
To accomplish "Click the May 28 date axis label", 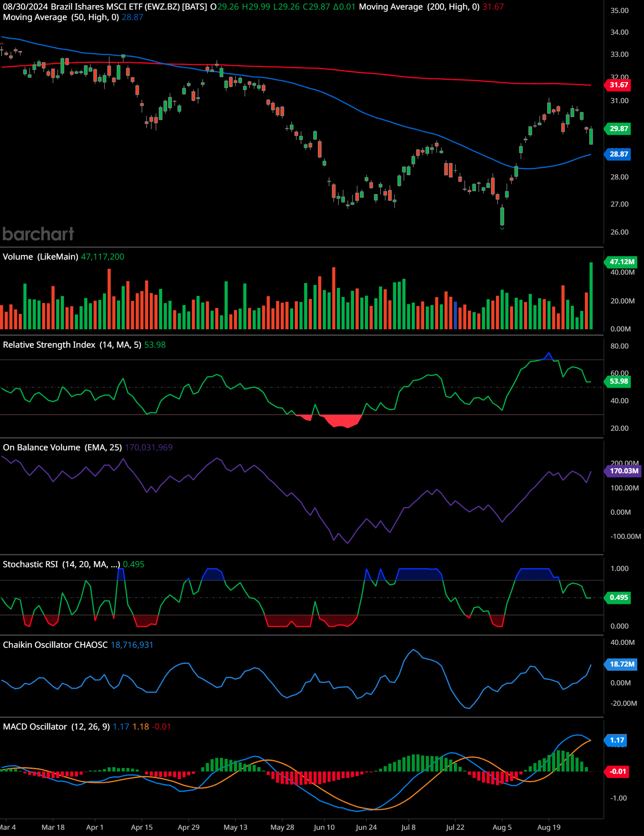I will tap(282, 827).
